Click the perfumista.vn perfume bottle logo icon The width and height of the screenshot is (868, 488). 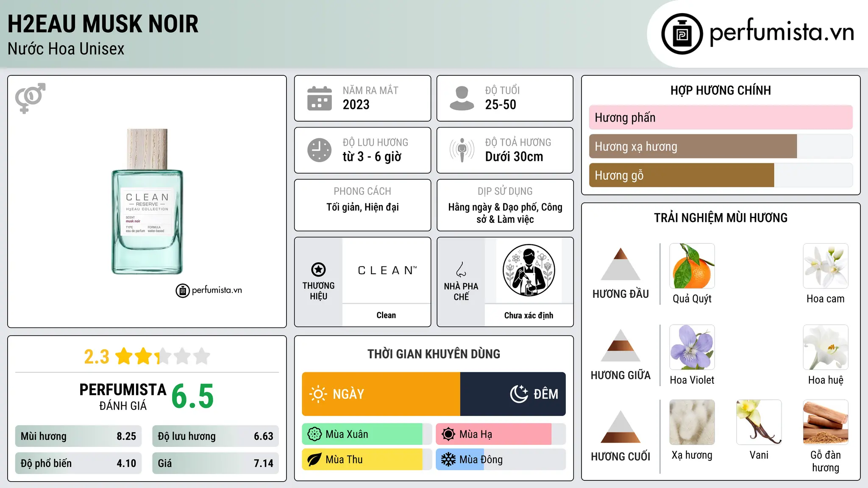tap(682, 34)
